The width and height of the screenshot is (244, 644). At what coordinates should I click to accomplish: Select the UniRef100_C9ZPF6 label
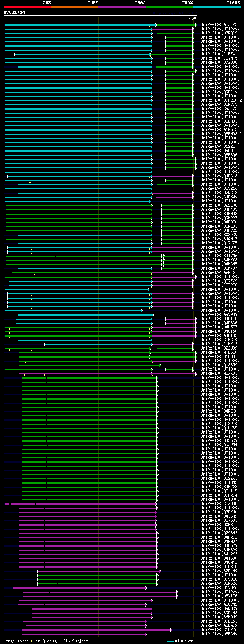pyautogui.click(x=219, y=285)
